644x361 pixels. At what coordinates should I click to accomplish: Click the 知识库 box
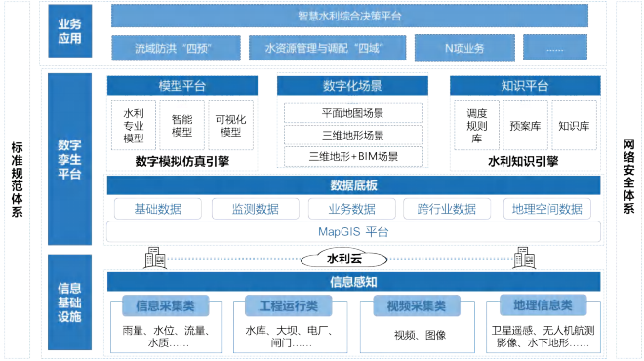[x=574, y=125]
